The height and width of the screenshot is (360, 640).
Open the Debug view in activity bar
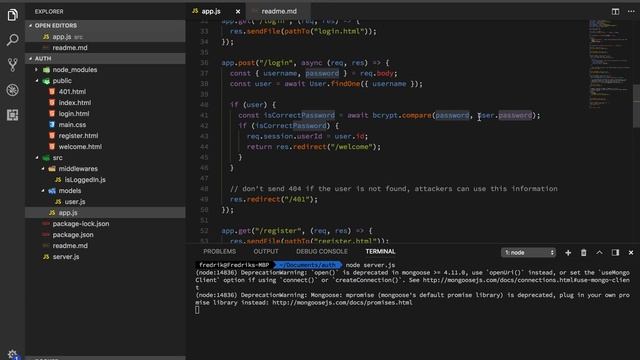coord(12,90)
